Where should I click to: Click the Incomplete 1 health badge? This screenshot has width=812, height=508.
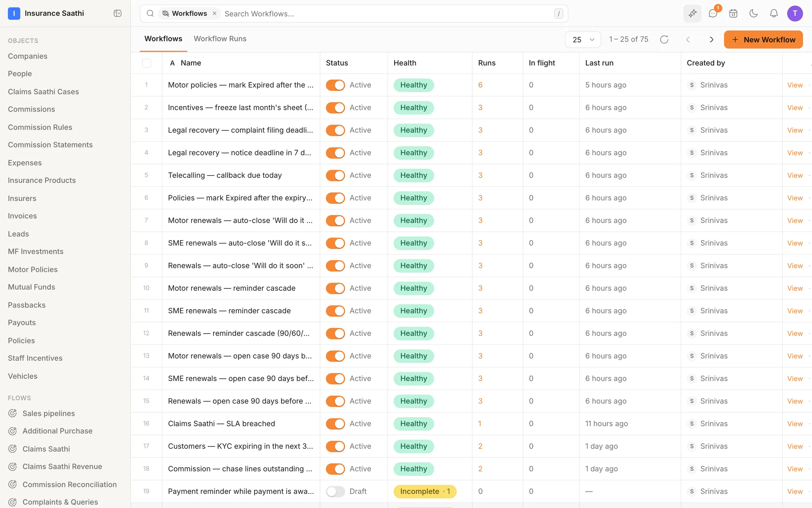[x=425, y=491]
